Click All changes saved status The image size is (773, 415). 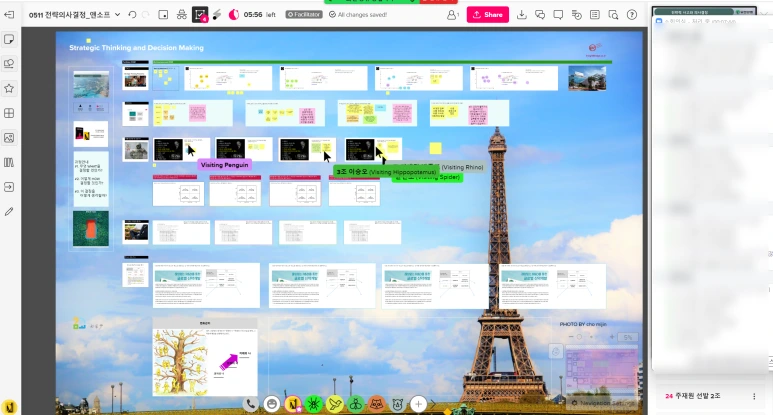point(358,15)
